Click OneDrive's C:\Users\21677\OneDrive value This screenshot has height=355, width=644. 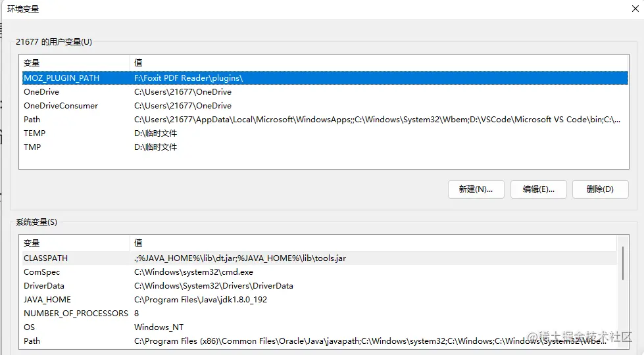point(183,92)
